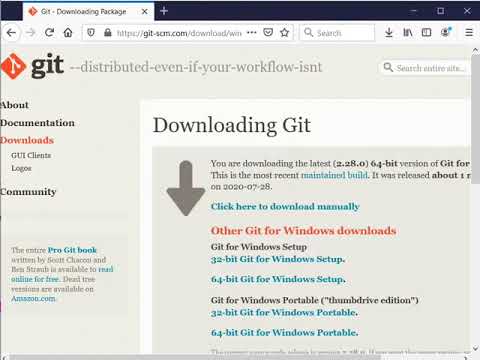Image resolution: width=480 pixels, height=360 pixels.
Task: View site security padlock info
Action: 108,33
